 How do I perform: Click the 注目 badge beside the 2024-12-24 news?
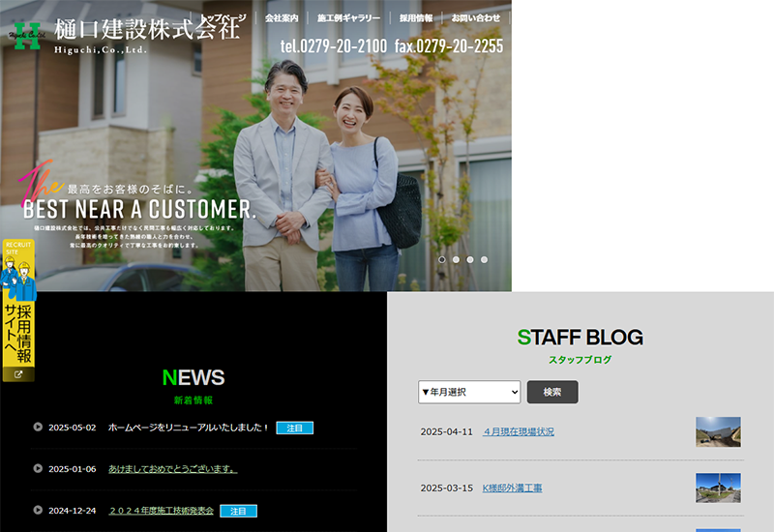(238, 512)
